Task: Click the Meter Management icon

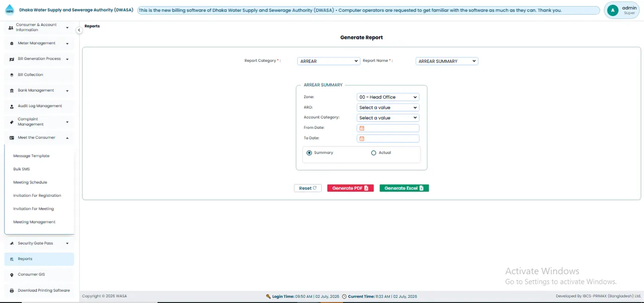Action: point(12,43)
